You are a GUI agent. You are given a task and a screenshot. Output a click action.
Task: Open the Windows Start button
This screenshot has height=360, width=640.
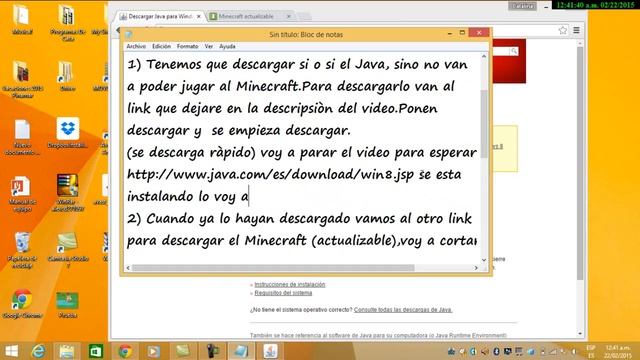(11, 351)
